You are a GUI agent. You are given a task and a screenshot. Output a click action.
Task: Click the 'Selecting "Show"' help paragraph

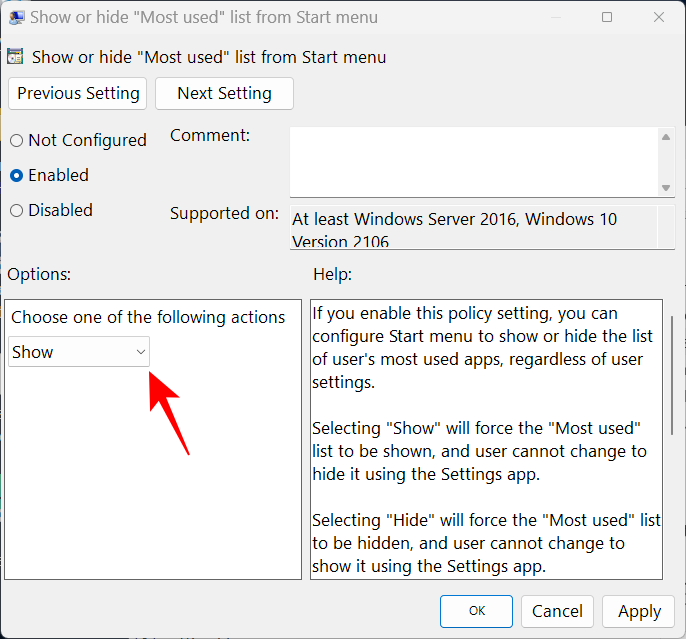click(479, 451)
